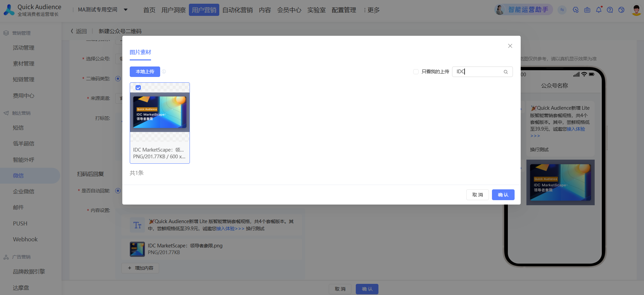Open the user avatar menu
The height and width of the screenshot is (295, 644).
pos(637,10)
